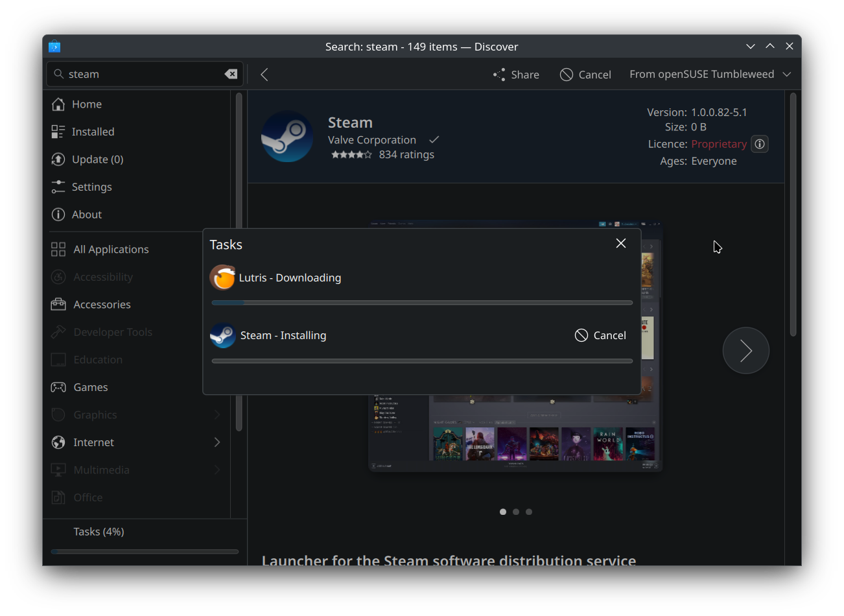Screen dimensions: 844x616
Task: Click the Internet globe icon
Action: [58, 442]
